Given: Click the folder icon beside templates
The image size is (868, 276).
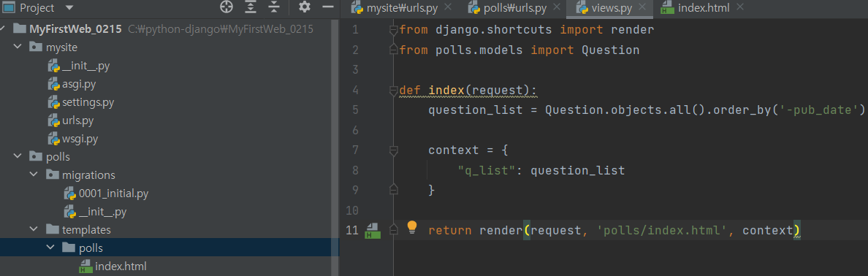Looking at the screenshot, I should point(53,229).
